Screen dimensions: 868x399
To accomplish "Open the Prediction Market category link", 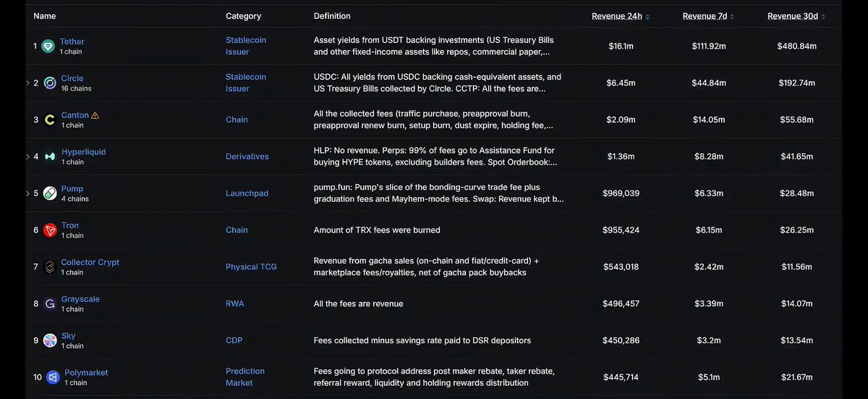I will (x=245, y=377).
